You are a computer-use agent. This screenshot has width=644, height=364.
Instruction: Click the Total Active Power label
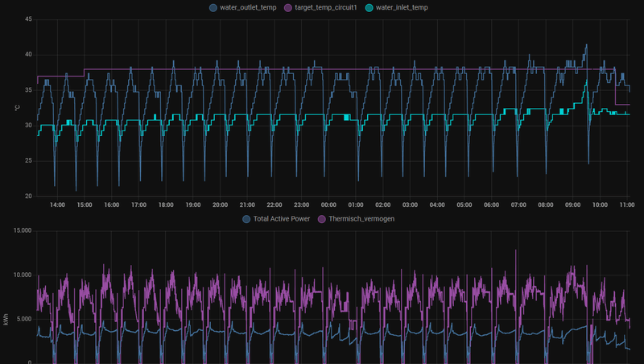coord(281,218)
